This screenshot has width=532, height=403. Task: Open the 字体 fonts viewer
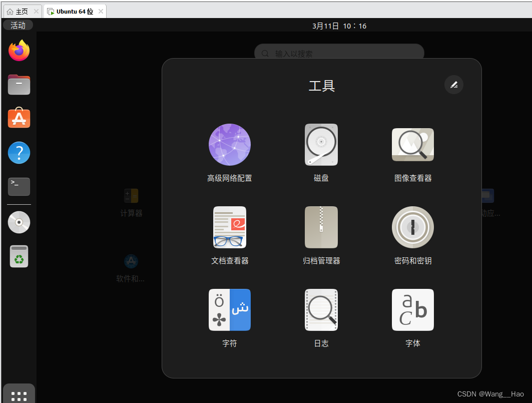pyautogui.click(x=412, y=309)
